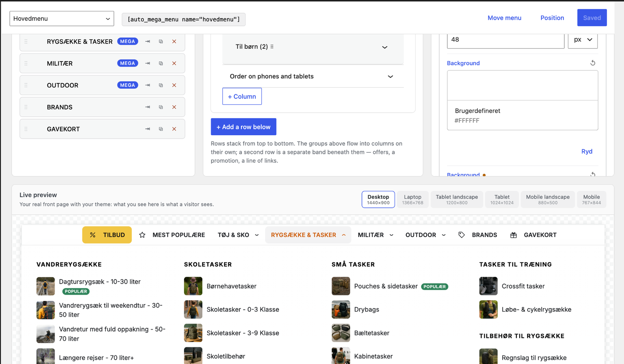Open the white Background color swatch
624x364 pixels.
[x=522, y=85]
